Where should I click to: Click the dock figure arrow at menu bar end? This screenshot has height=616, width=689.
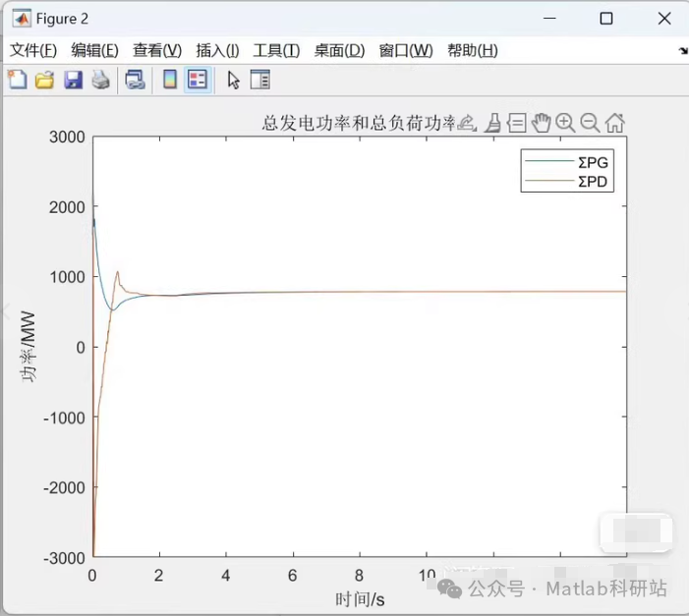coord(683,50)
